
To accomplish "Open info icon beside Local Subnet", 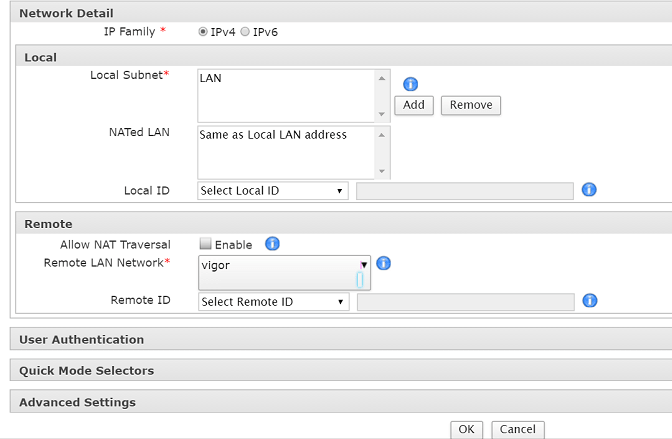I will coord(410,84).
